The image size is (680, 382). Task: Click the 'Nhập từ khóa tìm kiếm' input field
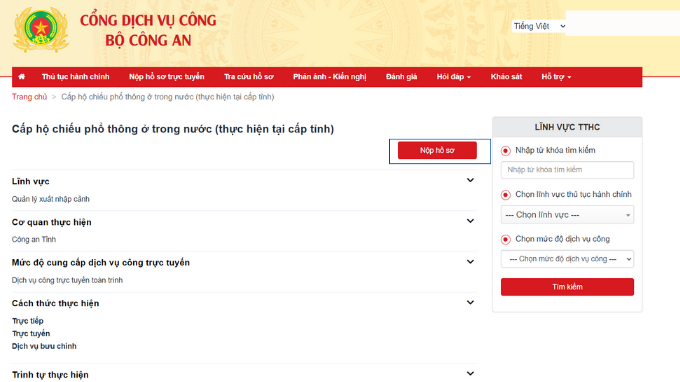[567, 170]
